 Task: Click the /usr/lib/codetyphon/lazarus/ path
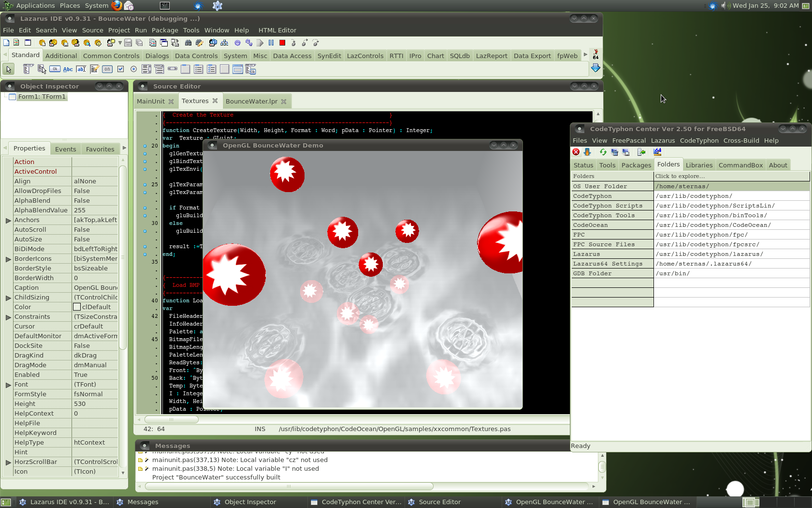(x=710, y=254)
